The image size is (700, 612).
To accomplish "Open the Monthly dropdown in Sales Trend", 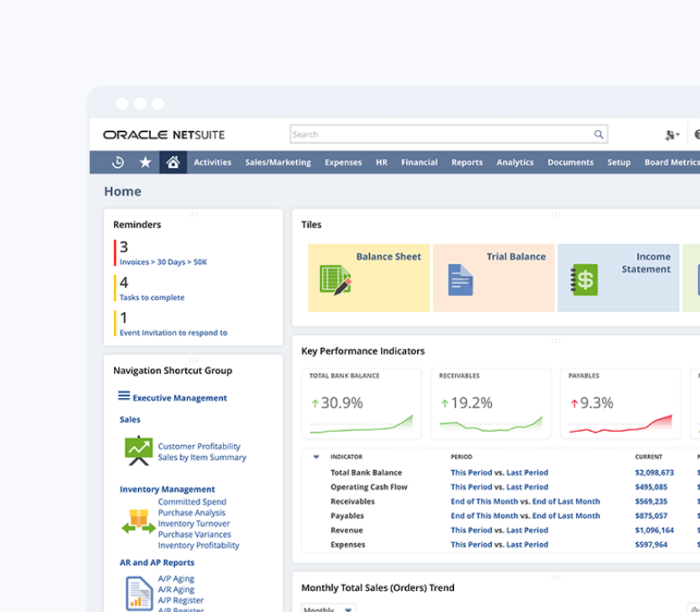I will click(328, 609).
